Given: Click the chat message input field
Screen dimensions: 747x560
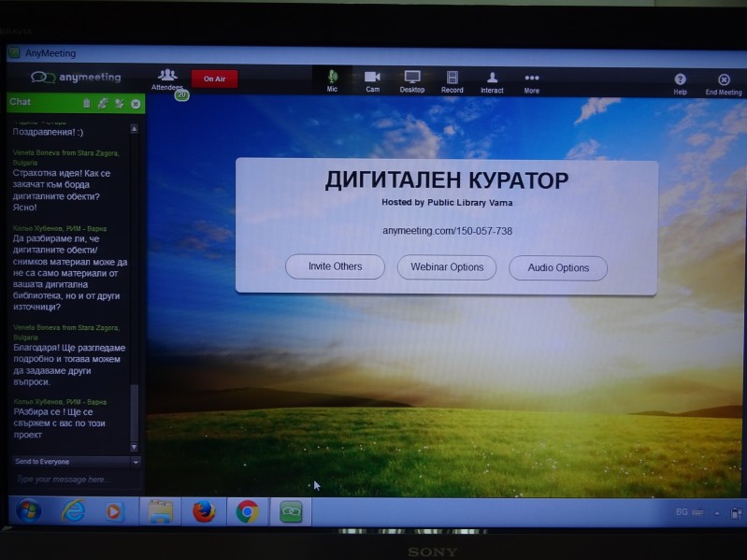Looking at the screenshot, I should coord(73,480).
